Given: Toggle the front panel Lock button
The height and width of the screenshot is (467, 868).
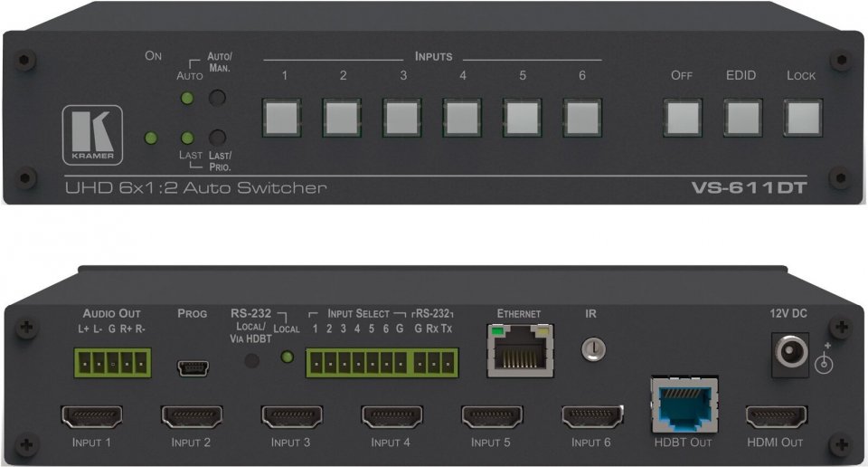Looking at the screenshot, I should click(x=802, y=116).
